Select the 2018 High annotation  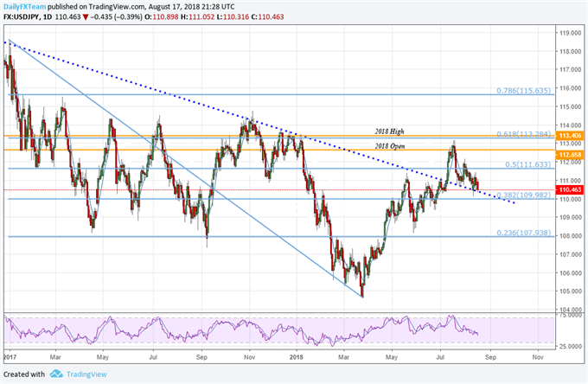[390, 131]
